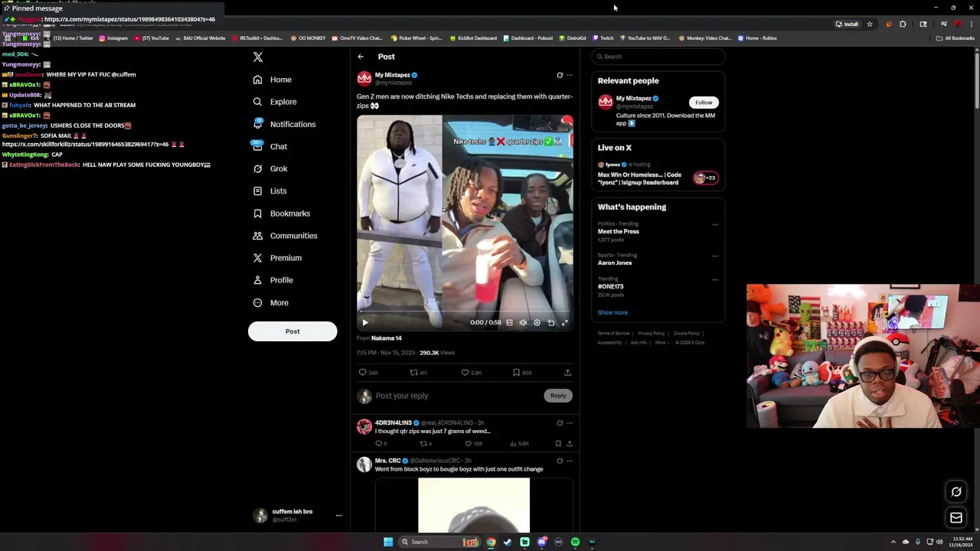Click the browser Install button
The width and height of the screenshot is (980, 551).
coord(847,24)
